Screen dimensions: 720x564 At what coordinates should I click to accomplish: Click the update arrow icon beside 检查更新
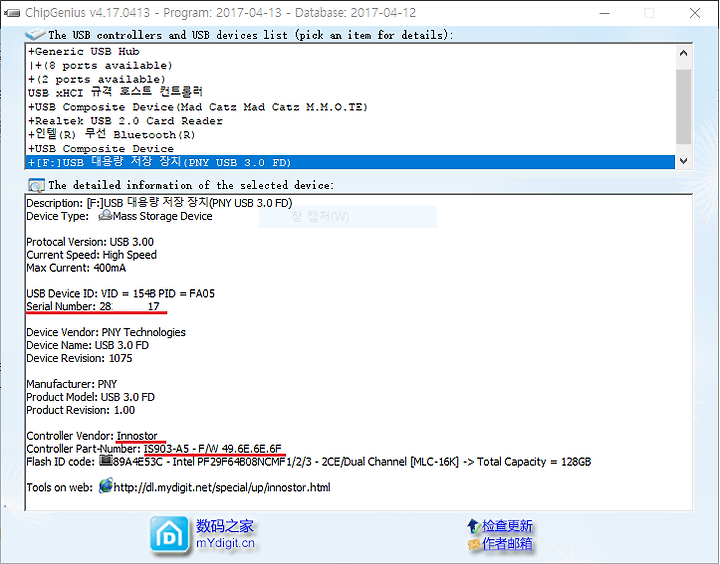(x=473, y=526)
